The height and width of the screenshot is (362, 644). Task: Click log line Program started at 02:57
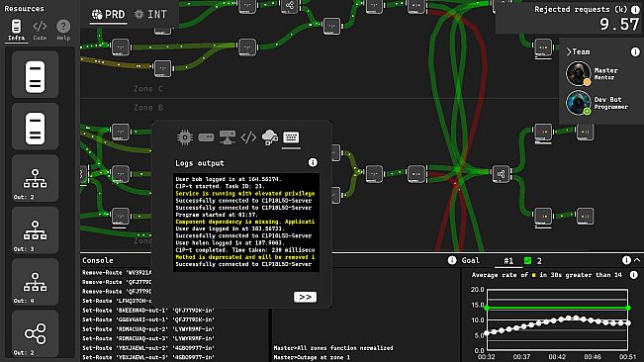point(217,215)
